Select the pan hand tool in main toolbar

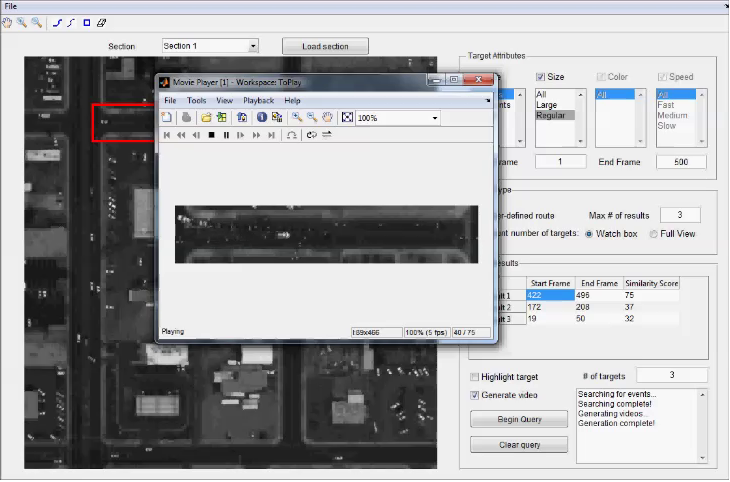[7, 21]
